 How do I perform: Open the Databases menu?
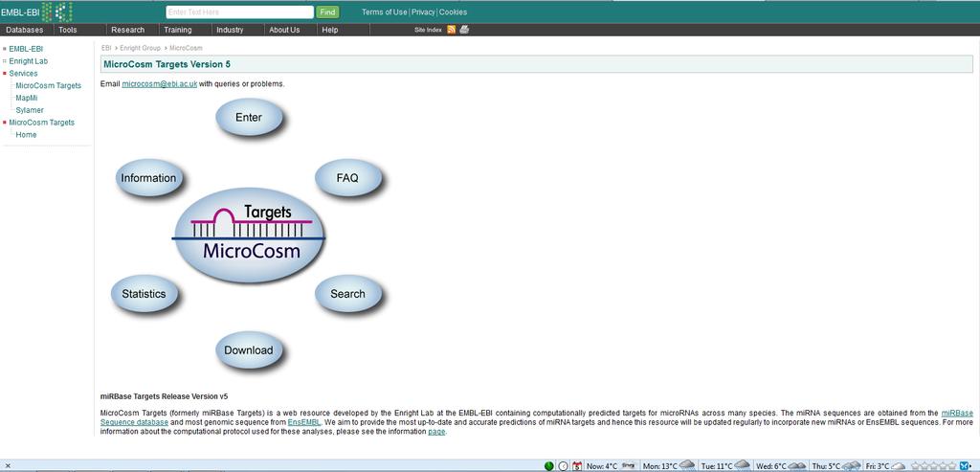coord(24,30)
